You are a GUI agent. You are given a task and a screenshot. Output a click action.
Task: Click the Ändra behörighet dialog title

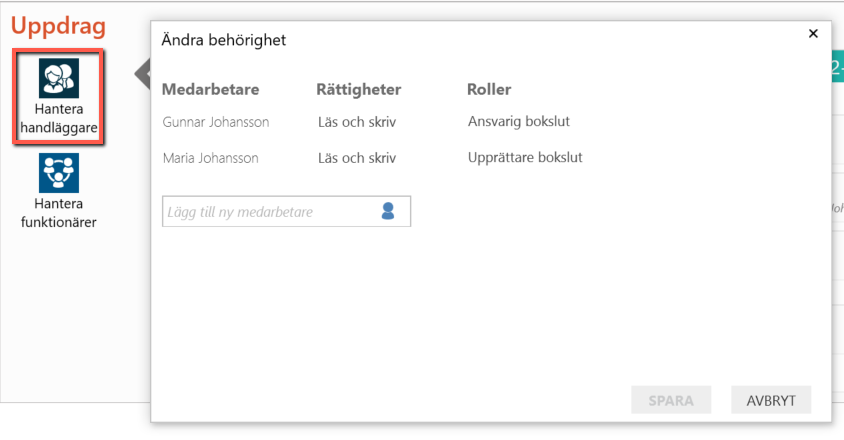pyautogui.click(x=223, y=40)
